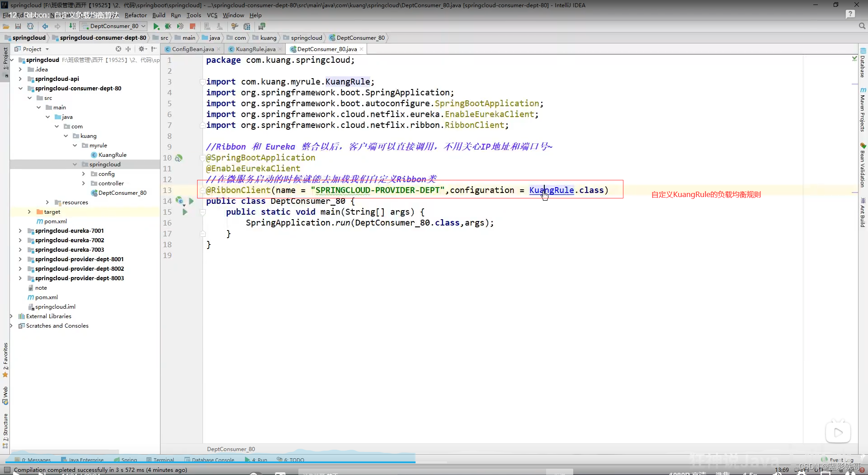Click the locate/scroll from source target icon

[118, 49]
